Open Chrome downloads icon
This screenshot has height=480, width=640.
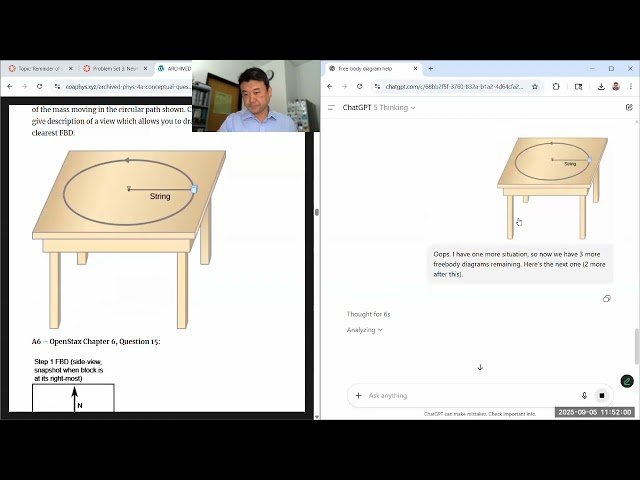(600, 87)
